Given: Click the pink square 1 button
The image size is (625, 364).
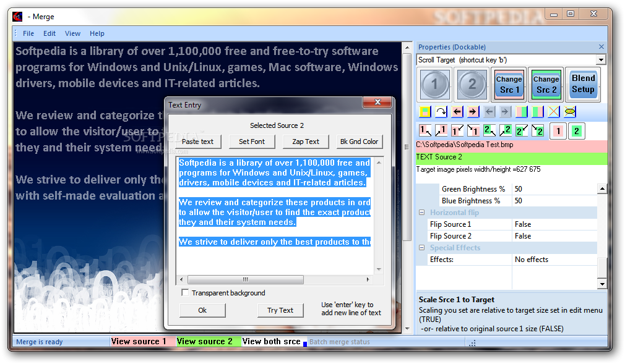Looking at the screenshot, I should (x=558, y=131).
